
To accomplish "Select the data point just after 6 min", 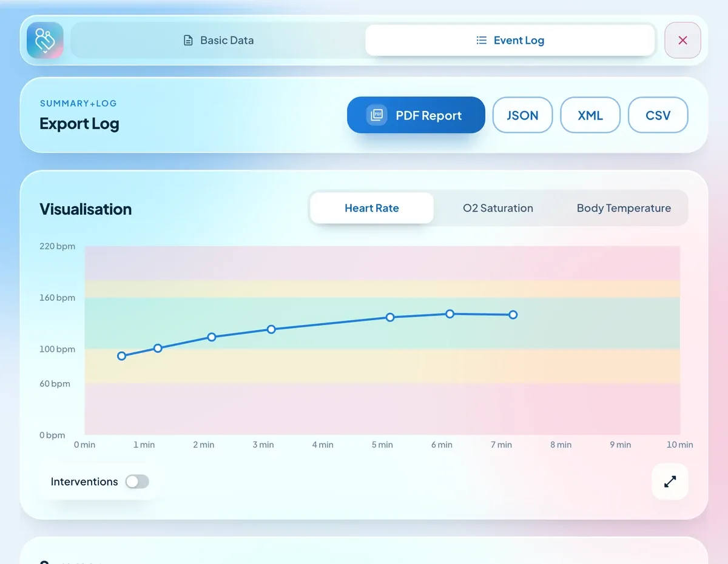I will coord(450,314).
